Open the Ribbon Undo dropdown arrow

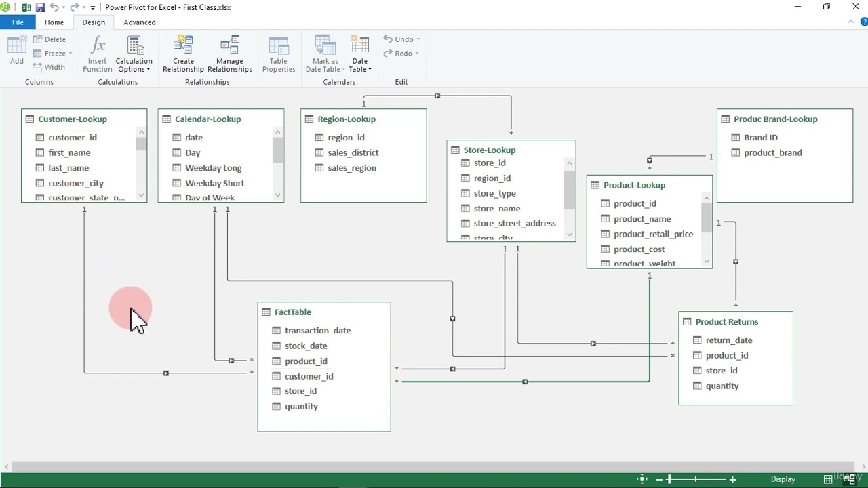[418, 39]
